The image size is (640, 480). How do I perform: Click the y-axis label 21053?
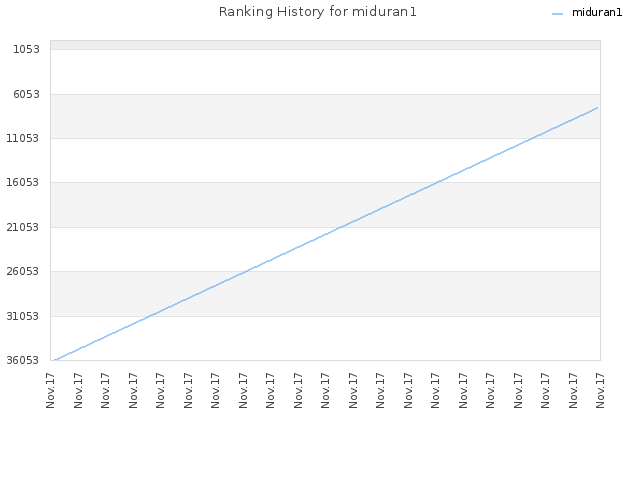tap(23, 227)
